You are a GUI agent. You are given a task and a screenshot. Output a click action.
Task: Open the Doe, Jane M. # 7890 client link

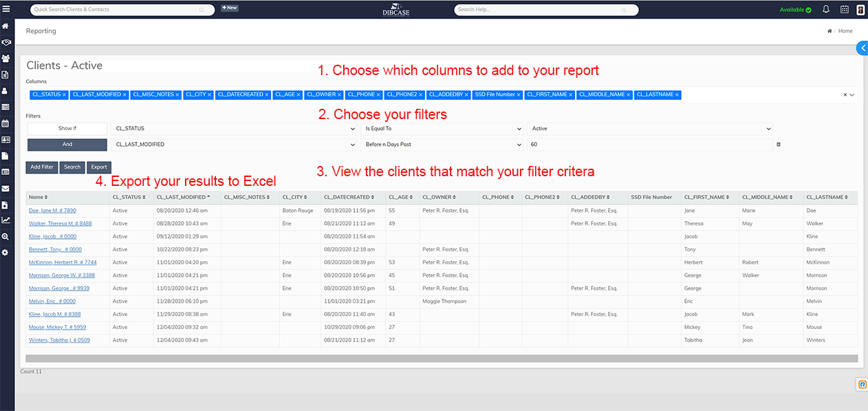pos(52,211)
